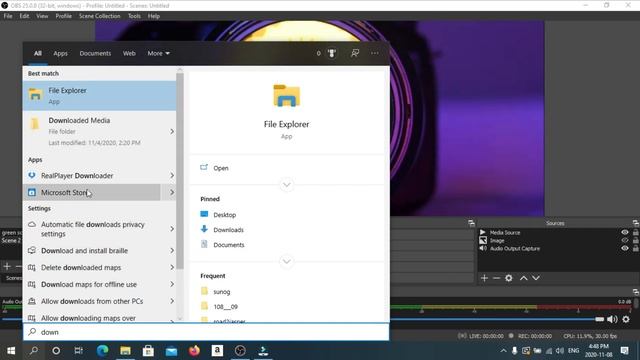
Task: Expand more pinned items chevron
Action: click(x=287, y=261)
